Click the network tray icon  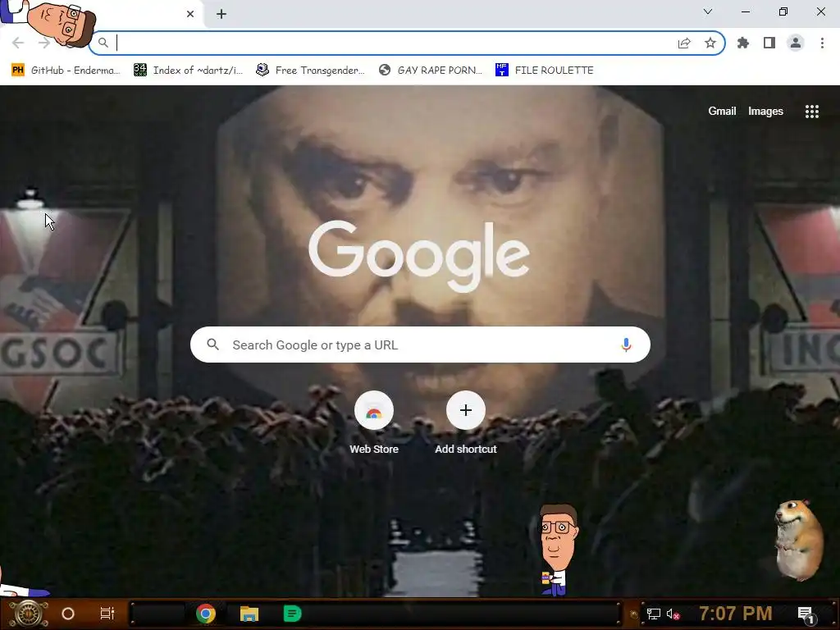click(x=654, y=614)
